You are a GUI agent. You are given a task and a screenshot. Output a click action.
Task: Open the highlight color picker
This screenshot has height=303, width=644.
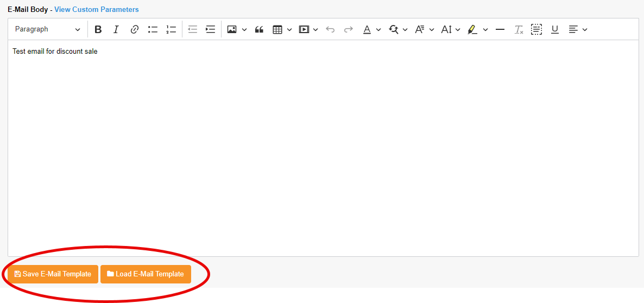485,29
